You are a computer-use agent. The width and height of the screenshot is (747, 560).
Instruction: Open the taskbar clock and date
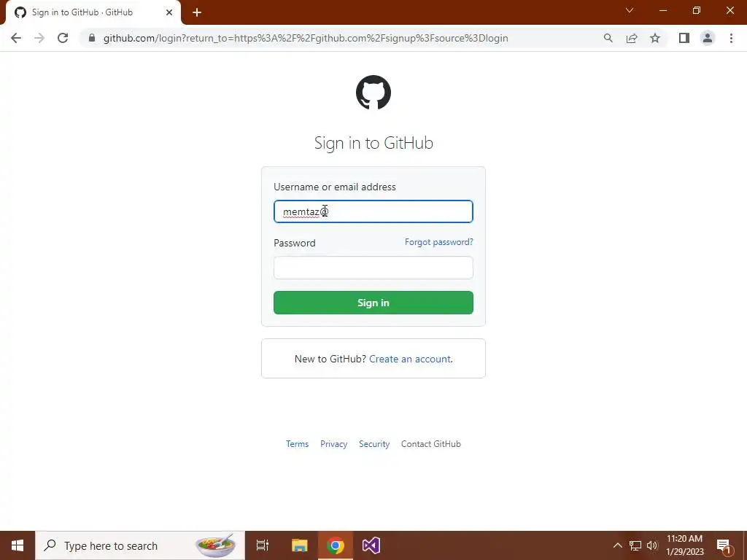[684, 545]
